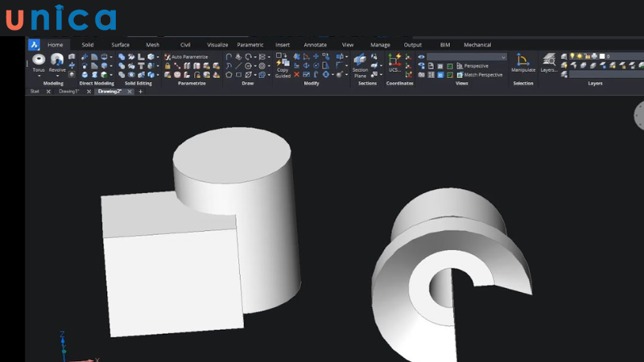Expand the Revolve dropdown arrow

(x=57, y=76)
